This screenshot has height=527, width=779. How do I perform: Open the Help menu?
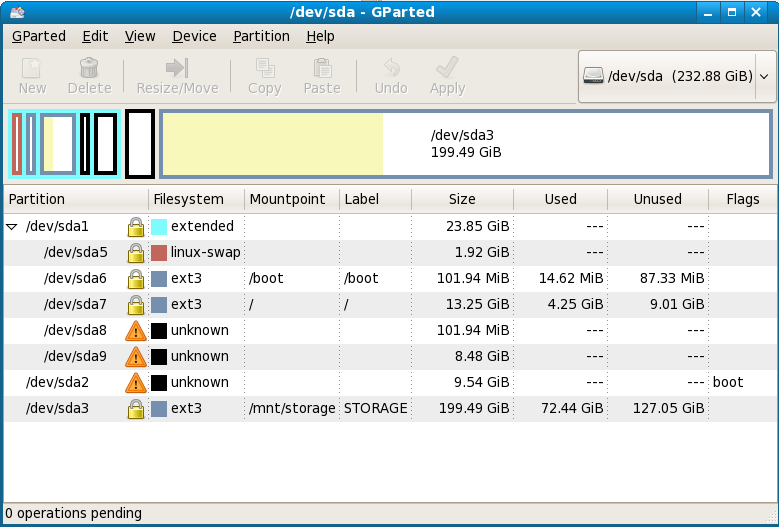click(320, 36)
